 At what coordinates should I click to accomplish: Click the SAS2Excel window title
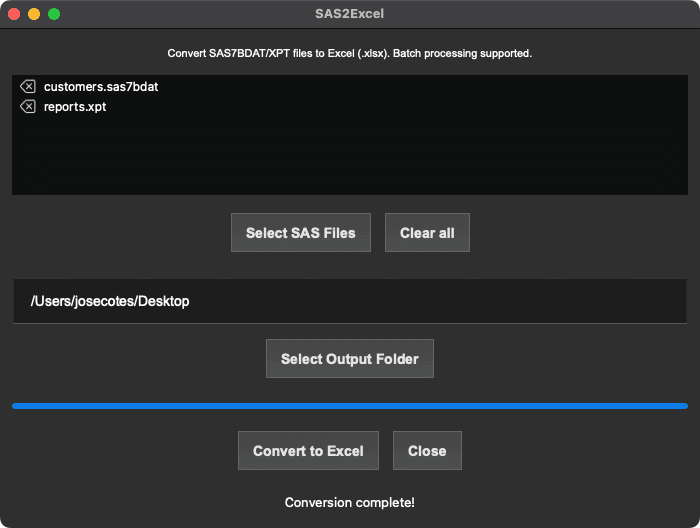coord(349,14)
